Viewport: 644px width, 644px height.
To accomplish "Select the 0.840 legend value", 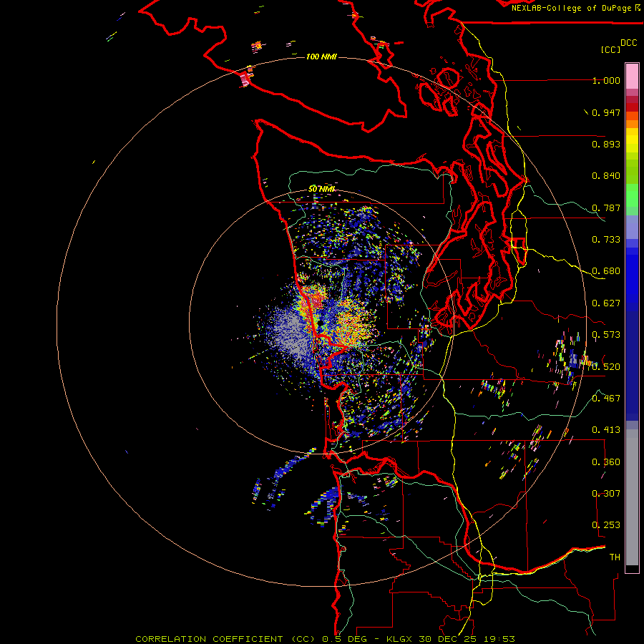I will pos(606,176).
